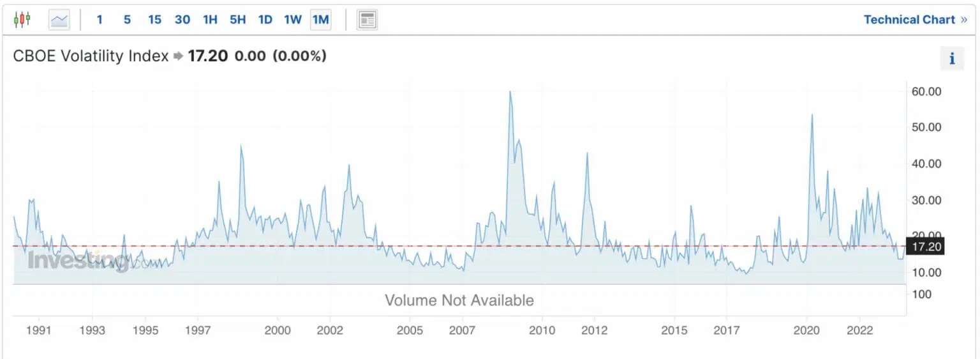980x359 pixels.
Task: Click the 17.20 black price tag
Action: (x=925, y=246)
